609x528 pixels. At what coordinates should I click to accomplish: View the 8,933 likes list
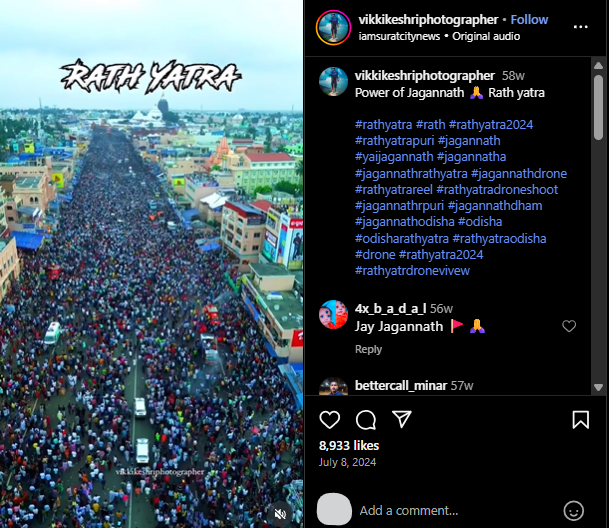pyautogui.click(x=349, y=446)
